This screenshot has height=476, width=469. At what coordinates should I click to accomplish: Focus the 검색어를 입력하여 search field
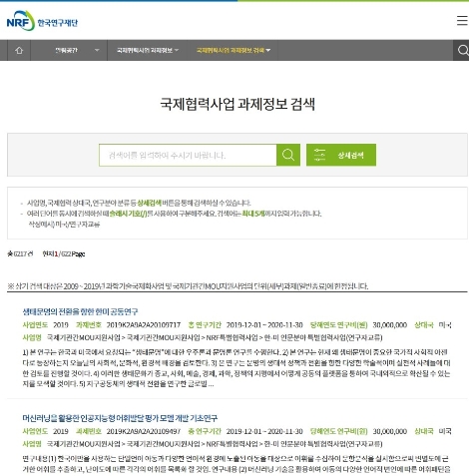[x=188, y=155]
